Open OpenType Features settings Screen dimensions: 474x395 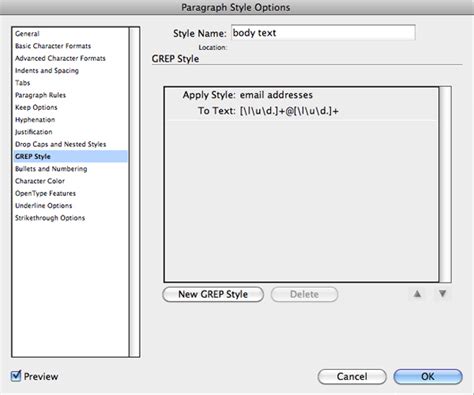tap(45, 193)
